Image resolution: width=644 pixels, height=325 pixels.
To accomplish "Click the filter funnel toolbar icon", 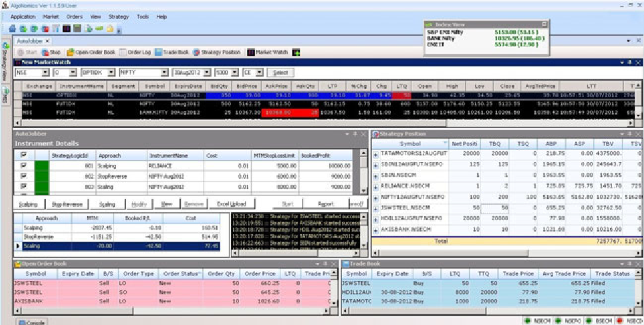I will tap(56, 29).
